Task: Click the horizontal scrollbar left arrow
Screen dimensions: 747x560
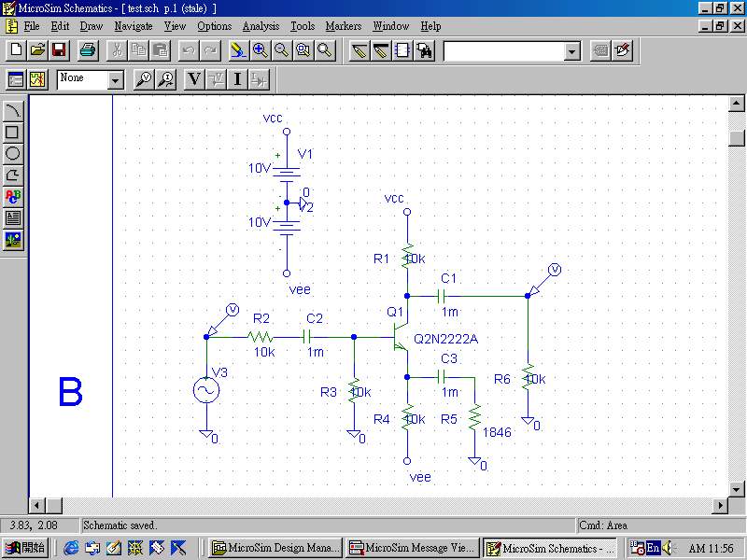Action: point(37,505)
